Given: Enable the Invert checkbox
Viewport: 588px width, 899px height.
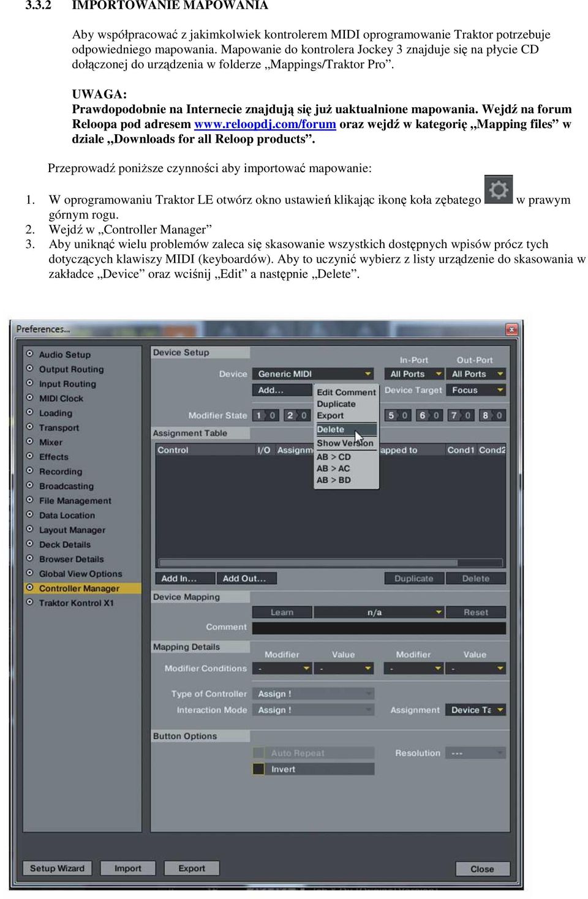Looking at the screenshot, I should pyautogui.click(x=258, y=769).
